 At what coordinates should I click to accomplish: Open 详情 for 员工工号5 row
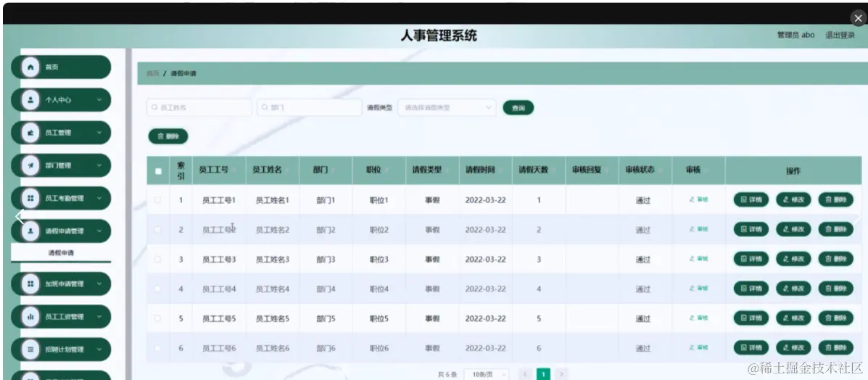click(751, 318)
